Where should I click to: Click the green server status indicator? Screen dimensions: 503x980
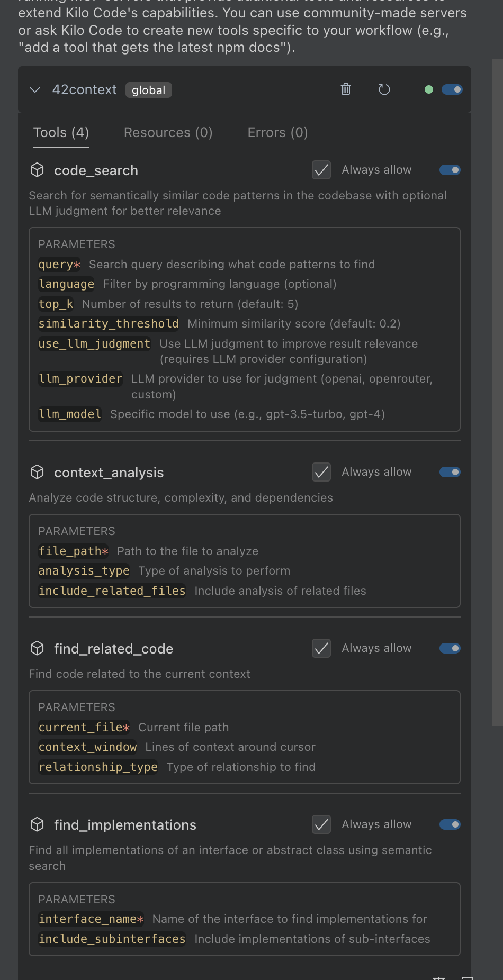pos(429,89)
